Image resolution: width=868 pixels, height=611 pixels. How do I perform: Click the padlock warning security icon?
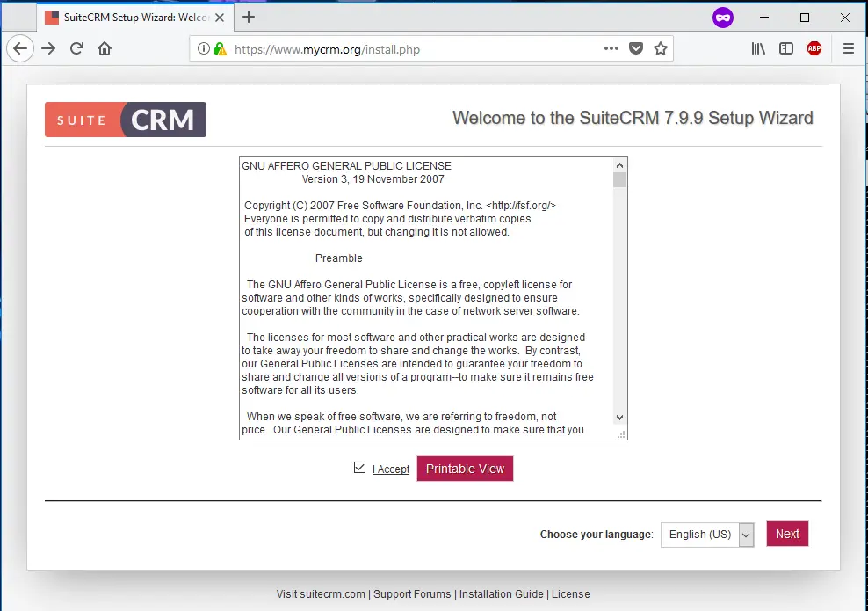pyautogui.click(x=221, y=48)
